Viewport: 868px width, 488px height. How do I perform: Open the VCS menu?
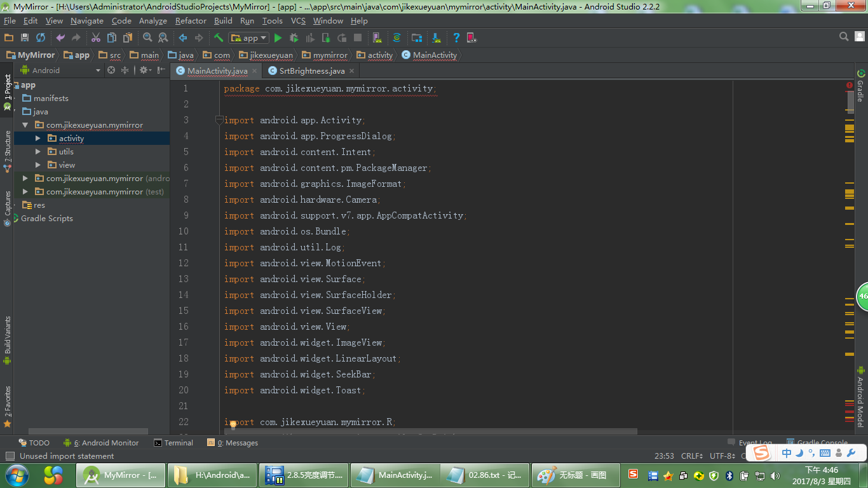298,21
